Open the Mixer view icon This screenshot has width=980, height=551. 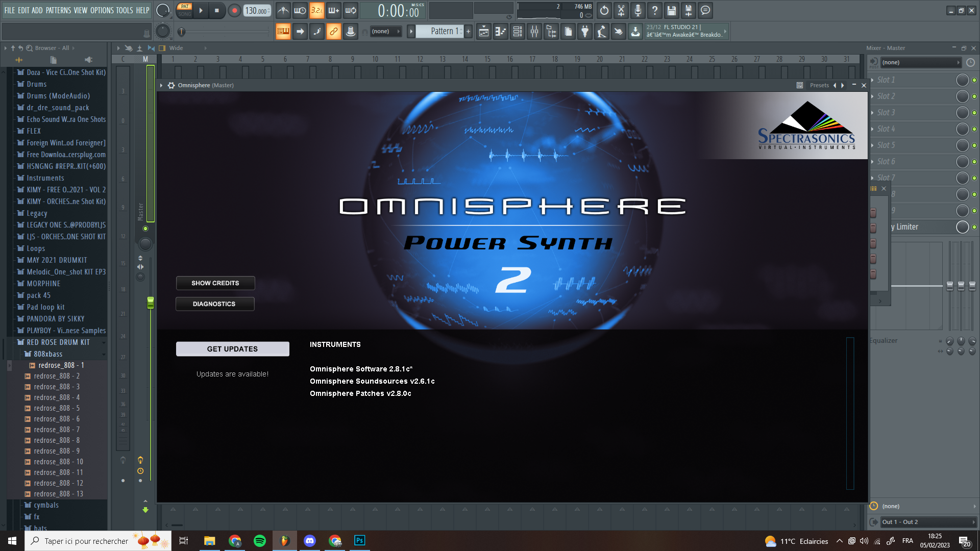pos(534,32)
